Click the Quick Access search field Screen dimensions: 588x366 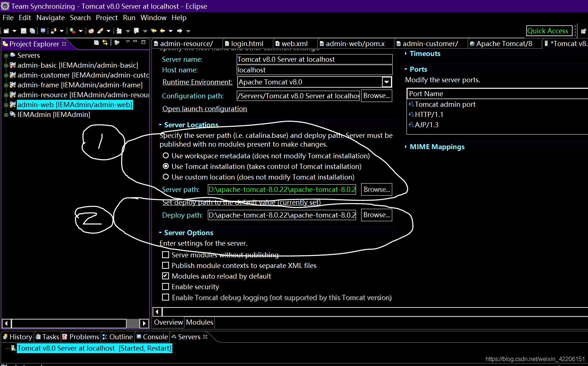[549, 31]
